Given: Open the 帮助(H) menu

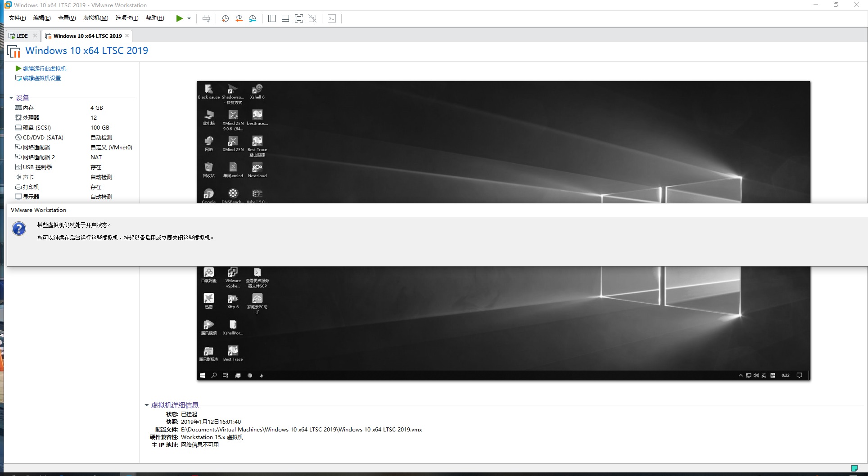Looking at the screenshot, I should coord(155,18).
